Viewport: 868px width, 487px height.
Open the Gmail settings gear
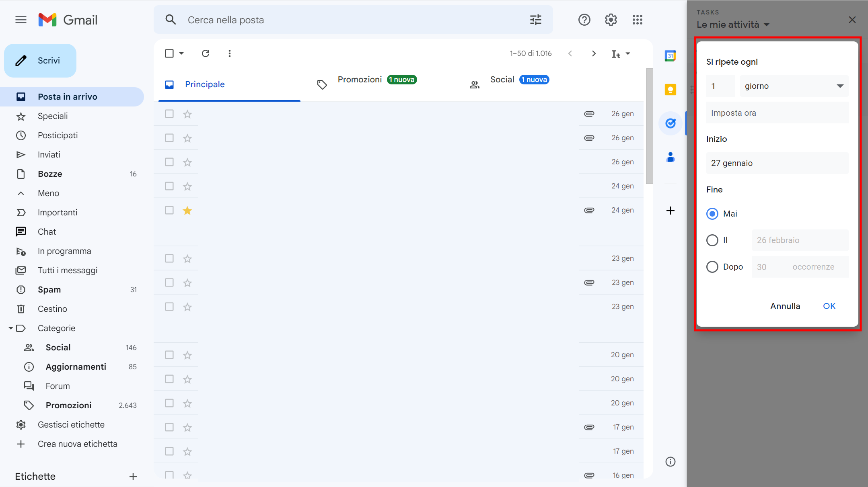(x=611, y=20)
